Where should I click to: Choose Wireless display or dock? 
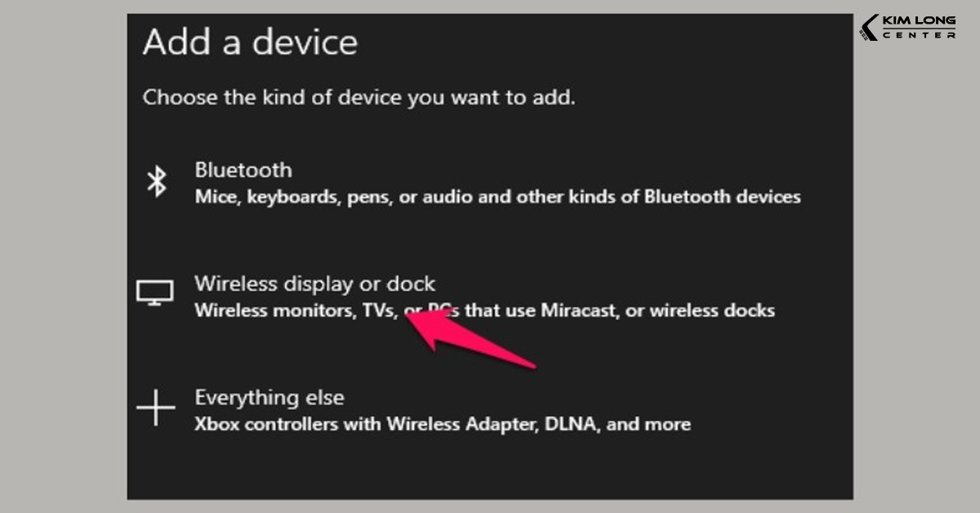(x=314, y=284)
